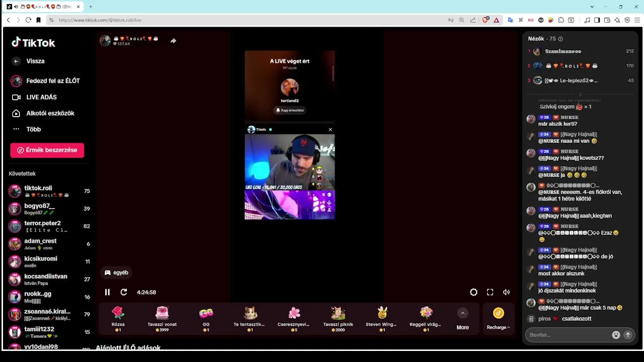This screenshot has height=362, width=644.
Task: Open Brave wallet icon
Action: (607, 20)
